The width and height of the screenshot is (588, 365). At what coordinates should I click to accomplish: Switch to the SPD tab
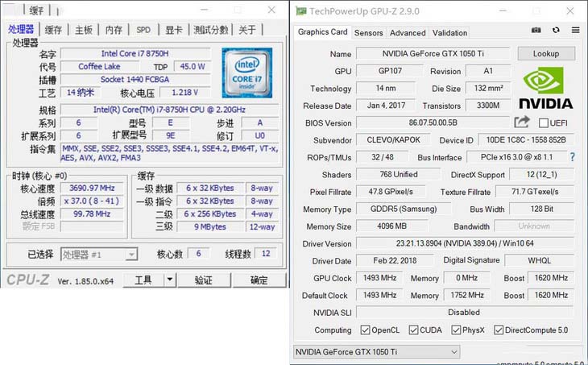coord(143,30)
